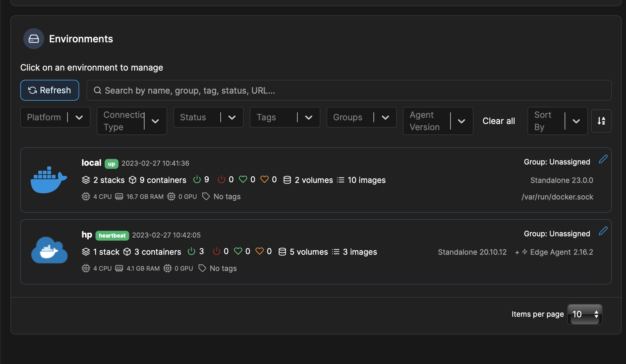
Task: Click the green running power icon for local
Action: [197, 180]
